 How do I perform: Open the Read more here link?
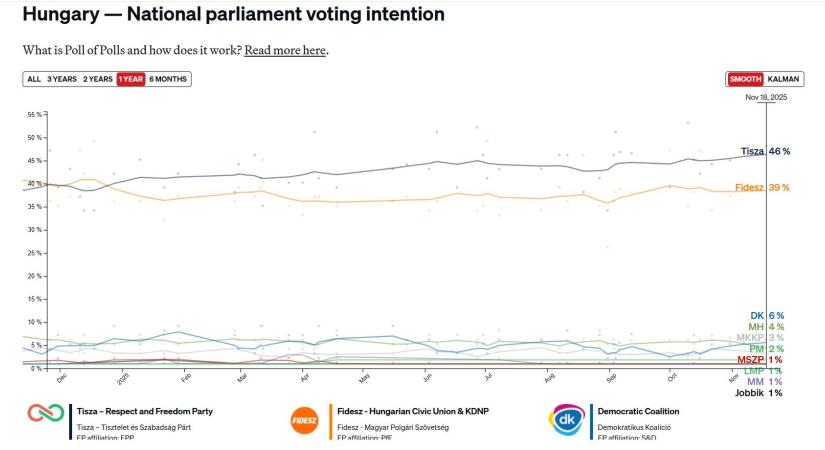coord(285,50)
